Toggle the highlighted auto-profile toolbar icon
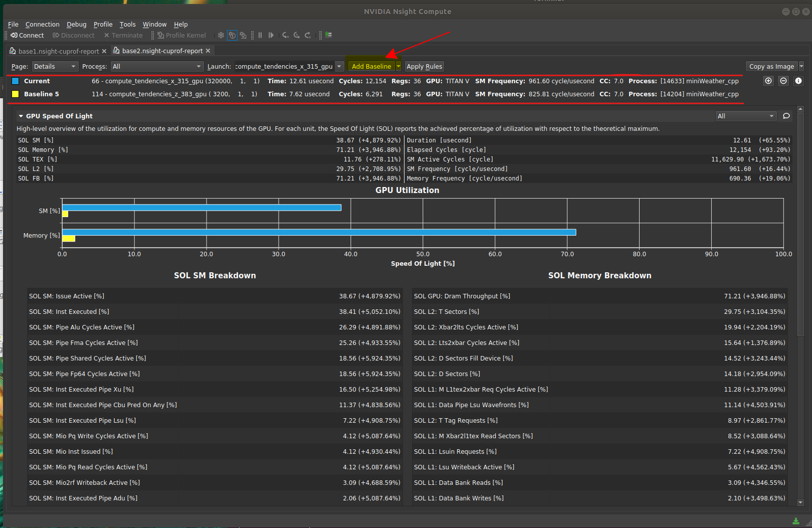This screenshot has height=528, width=812. click(x=232, y=36)
